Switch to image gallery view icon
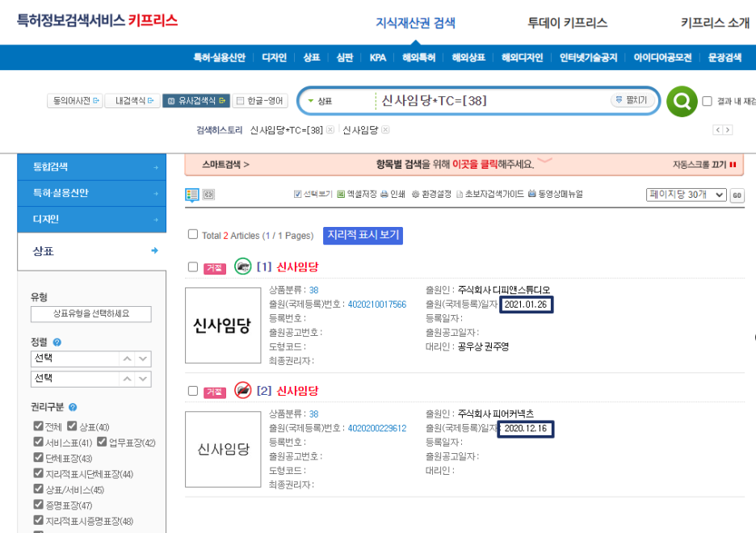 click(x=208, y=194)
